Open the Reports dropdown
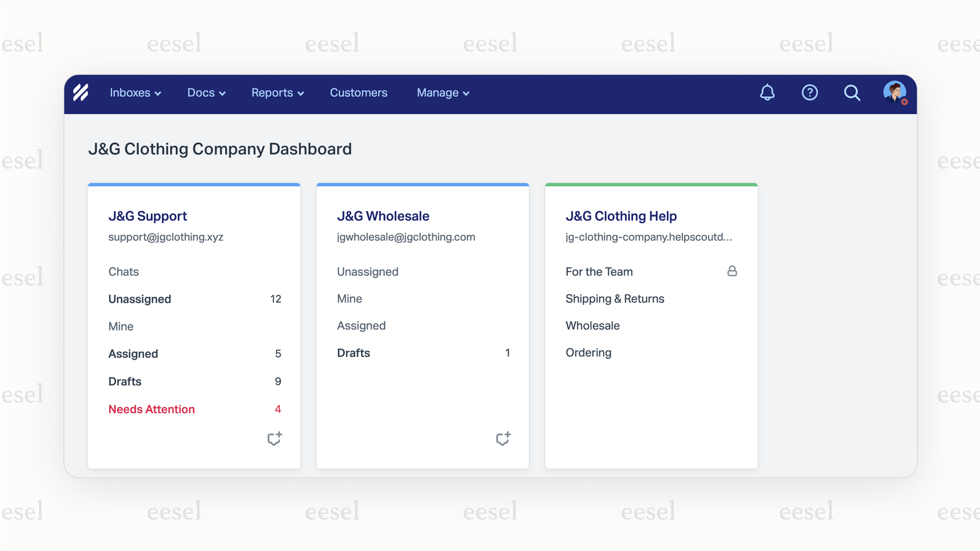 click(x=277, y=93)
